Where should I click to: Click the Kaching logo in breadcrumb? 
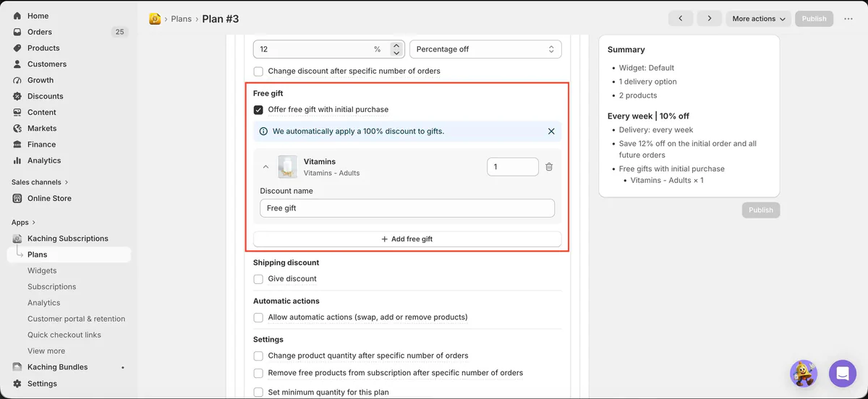pos(155,19)
